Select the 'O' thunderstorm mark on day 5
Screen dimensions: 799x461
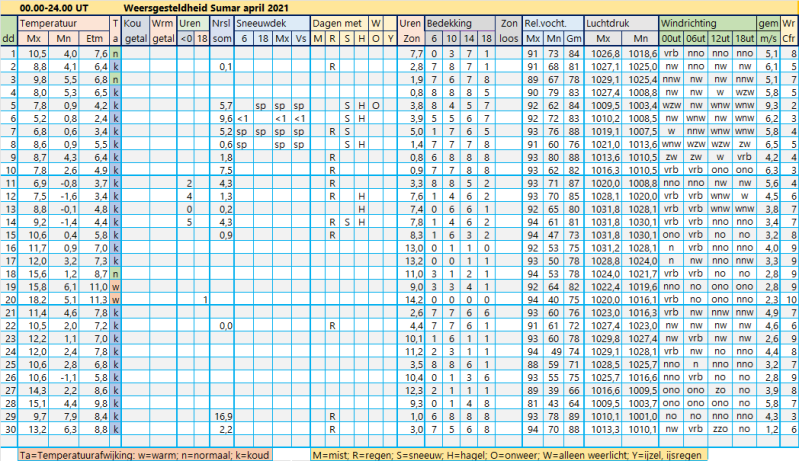coord(376,105)
